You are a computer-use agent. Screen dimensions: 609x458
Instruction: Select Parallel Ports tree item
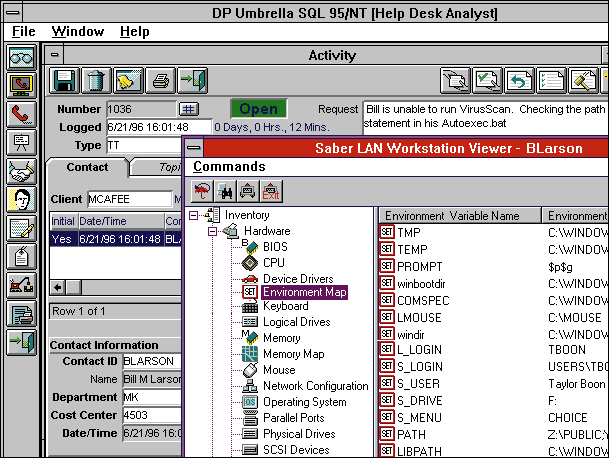[x=293, y=418]
